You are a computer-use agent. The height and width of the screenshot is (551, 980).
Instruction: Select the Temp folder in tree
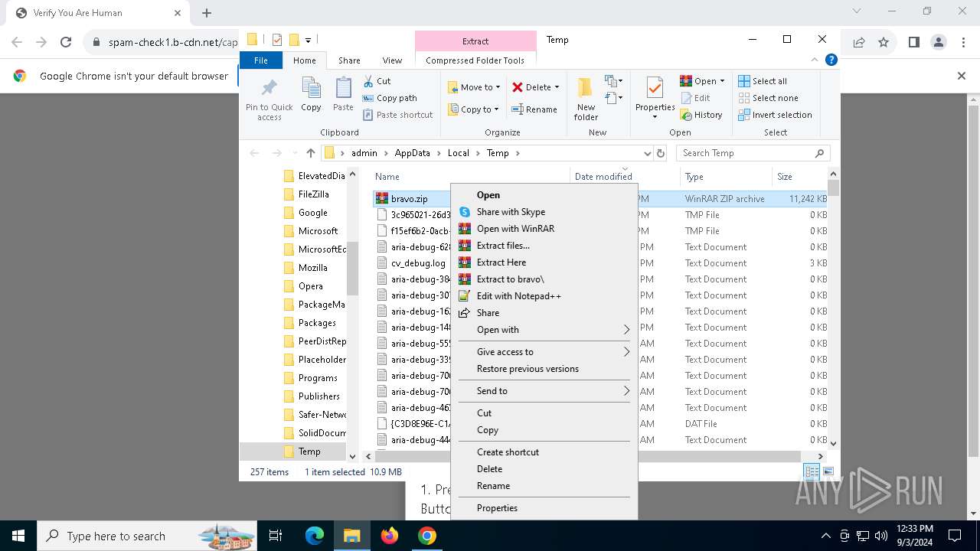tap(309, 452)
